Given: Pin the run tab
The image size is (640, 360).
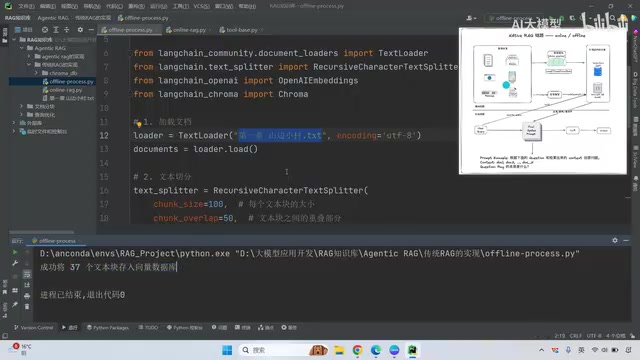Looking at the screenshot, I should click(15, 304).
